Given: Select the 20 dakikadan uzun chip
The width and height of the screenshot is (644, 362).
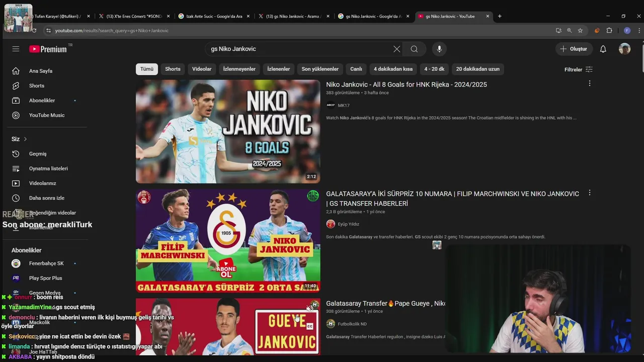Looking at the screenshot, I should click(x=478, y=69).
